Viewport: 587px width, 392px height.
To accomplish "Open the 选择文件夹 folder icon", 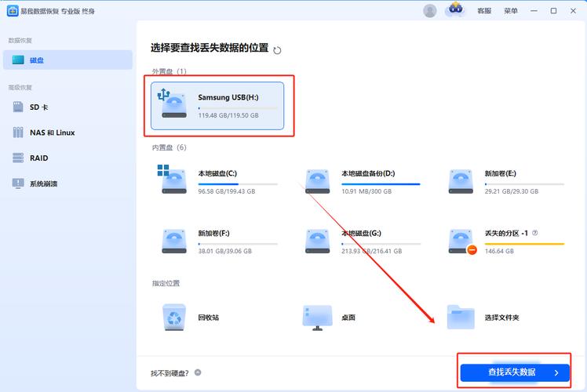I will (461, 318).
